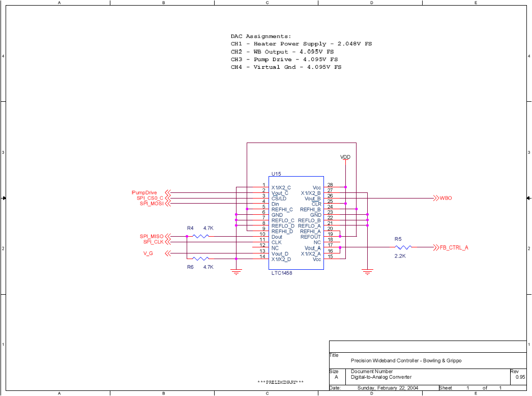The width and height of the screenshot is (532, 396).
Task: Click the date 'Sunday, February 22, 2004'
Action: pos(388,388)
